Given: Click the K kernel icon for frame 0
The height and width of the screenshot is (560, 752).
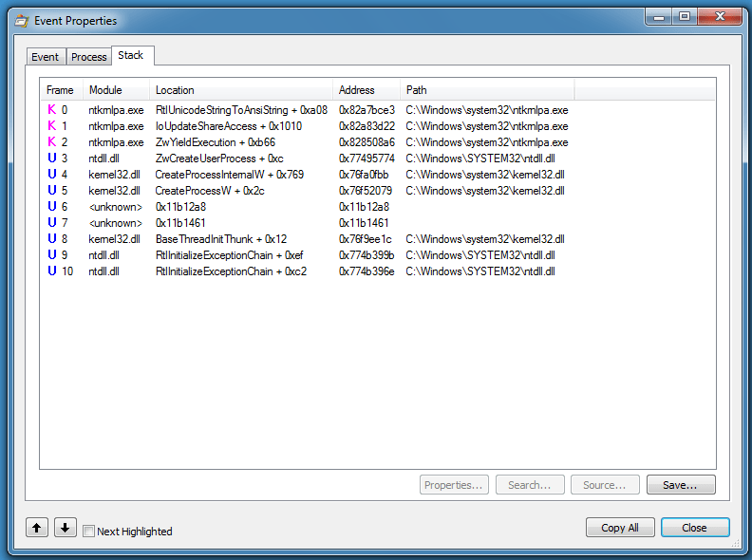Looking at the screenshot, I should [x=51, y=110].
